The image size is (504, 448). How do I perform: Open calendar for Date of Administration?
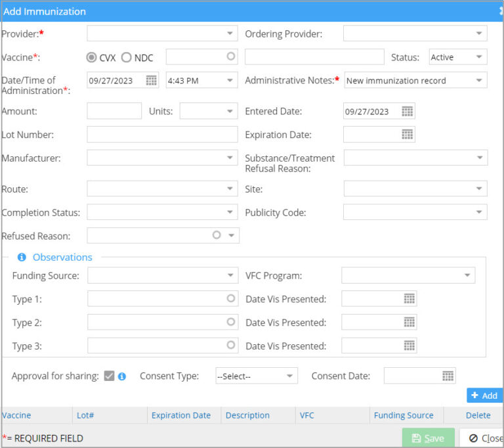click(x=152, y=80)
